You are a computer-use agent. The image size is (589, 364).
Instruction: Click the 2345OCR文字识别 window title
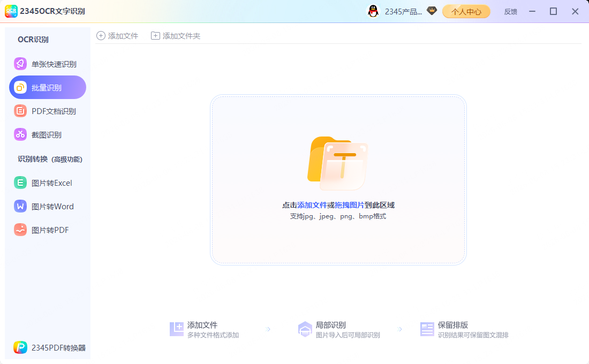click(52, 11)
